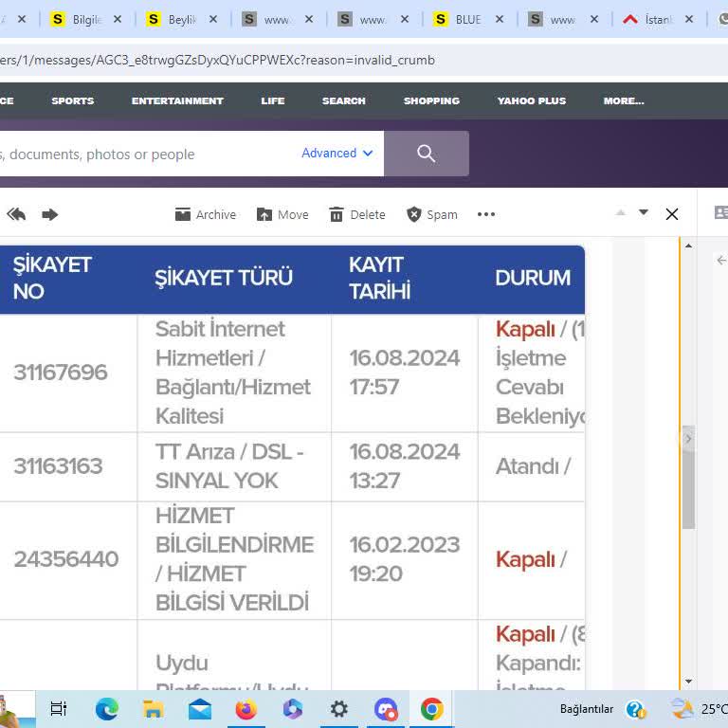Open the weather 25°C taskbar widget

tap(700, 709)
